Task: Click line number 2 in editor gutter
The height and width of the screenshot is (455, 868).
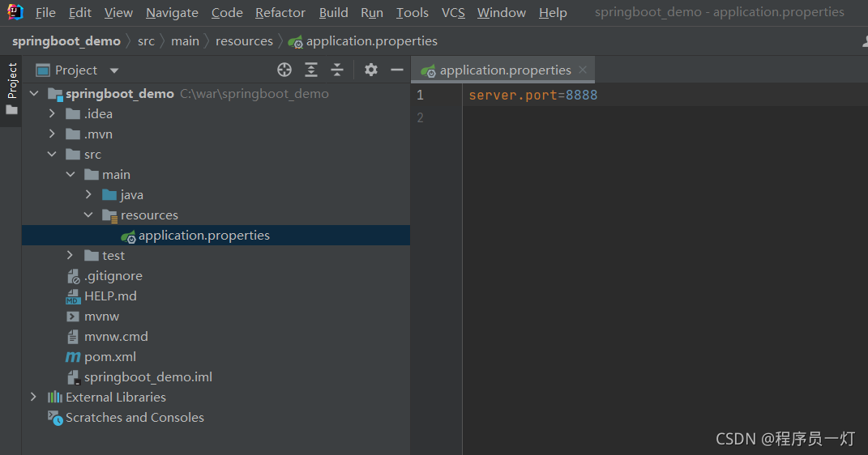Action: 420,117
